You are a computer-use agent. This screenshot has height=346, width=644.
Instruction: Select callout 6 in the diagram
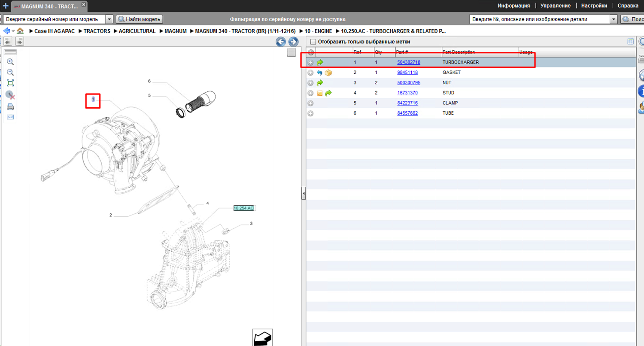pos(149,81)
